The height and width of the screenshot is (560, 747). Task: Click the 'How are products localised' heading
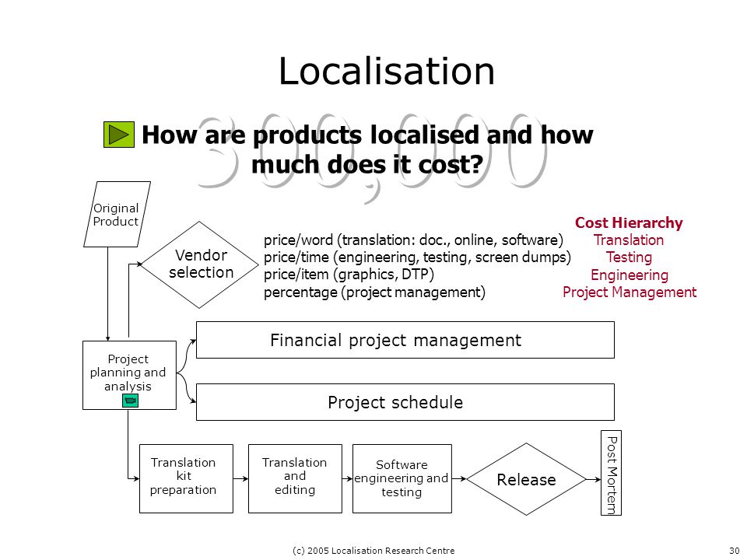click(x=367, y=149)
